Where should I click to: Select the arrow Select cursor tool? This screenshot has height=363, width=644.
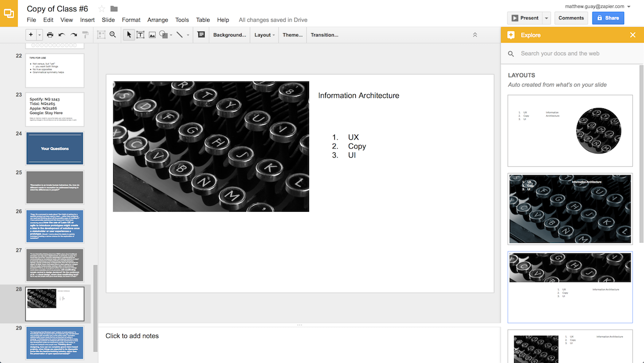click(x=129, y=34)
